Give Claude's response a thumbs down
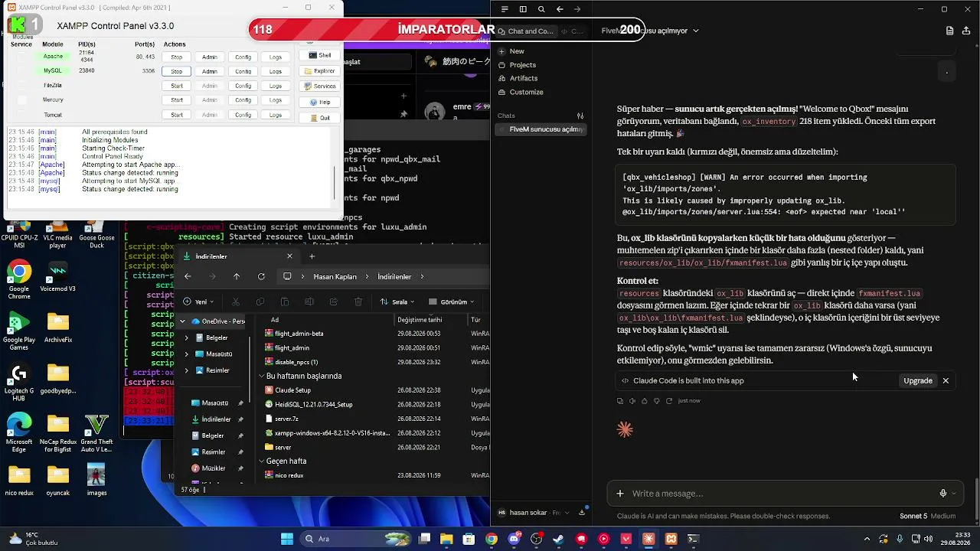 (x=657, y=401)
